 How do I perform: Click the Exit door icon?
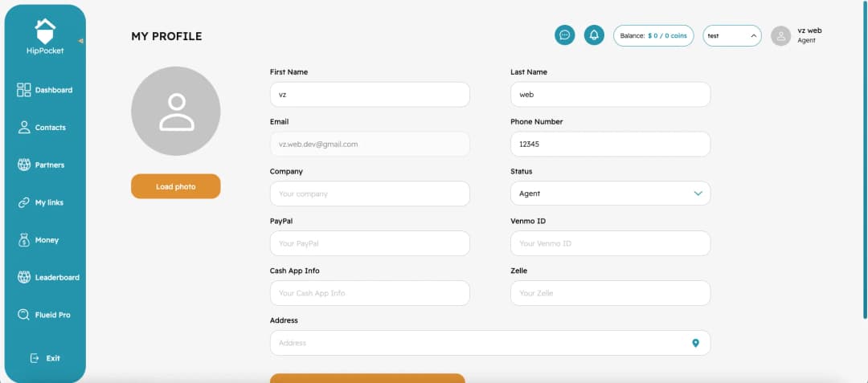coord(35,358)
